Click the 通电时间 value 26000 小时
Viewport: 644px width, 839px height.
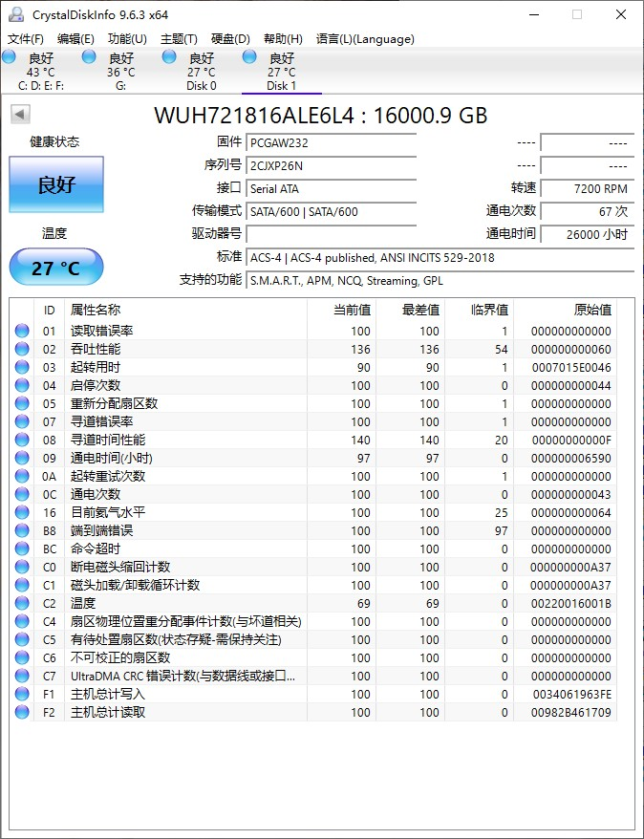click(x=587, y=234)
